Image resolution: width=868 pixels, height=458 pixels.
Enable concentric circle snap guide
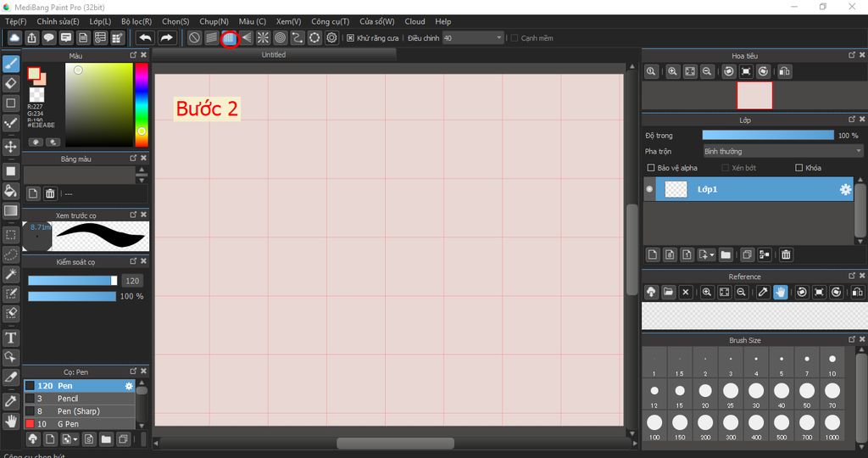point(280,37)
